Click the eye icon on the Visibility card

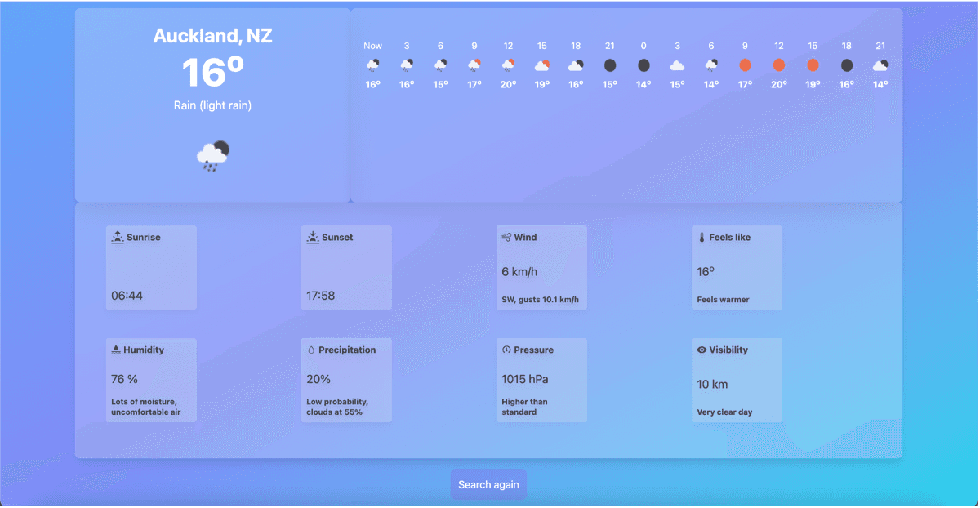(702, 350)
